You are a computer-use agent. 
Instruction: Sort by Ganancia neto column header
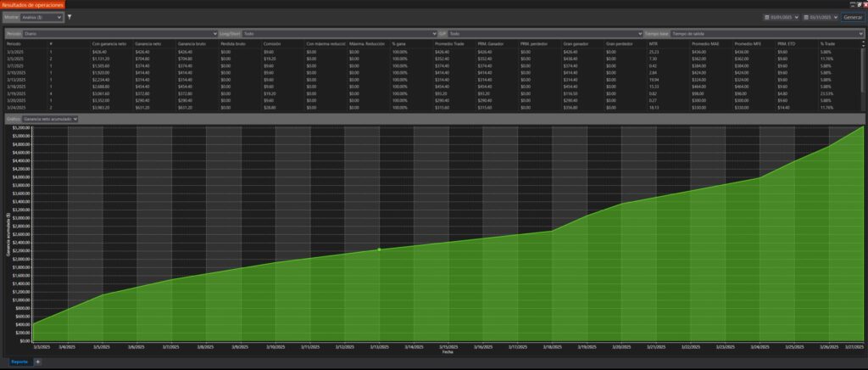pos(147,43)
